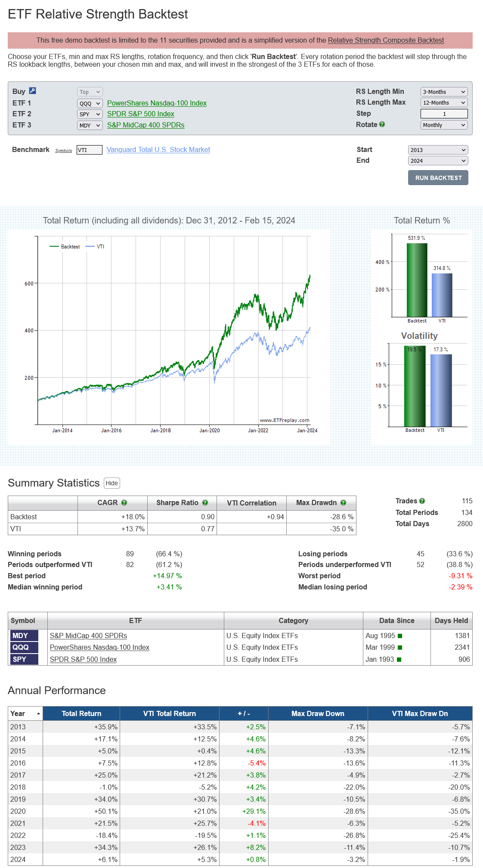Sort by the + / - column header

[244, 714]
